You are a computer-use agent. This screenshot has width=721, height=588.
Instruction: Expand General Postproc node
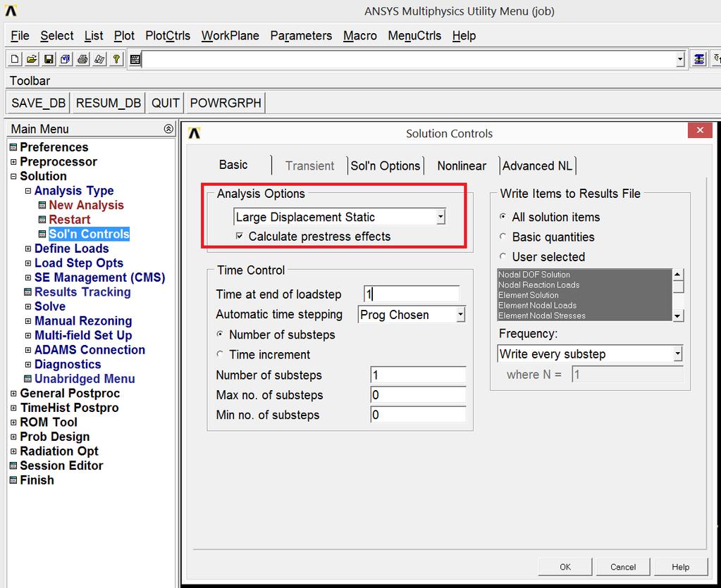pos(13,393)
